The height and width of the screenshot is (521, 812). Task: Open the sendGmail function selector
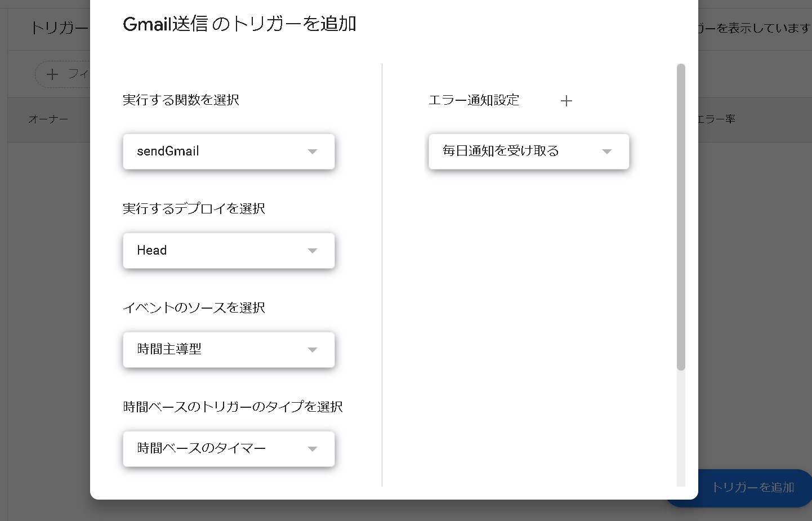click(229, 151)
